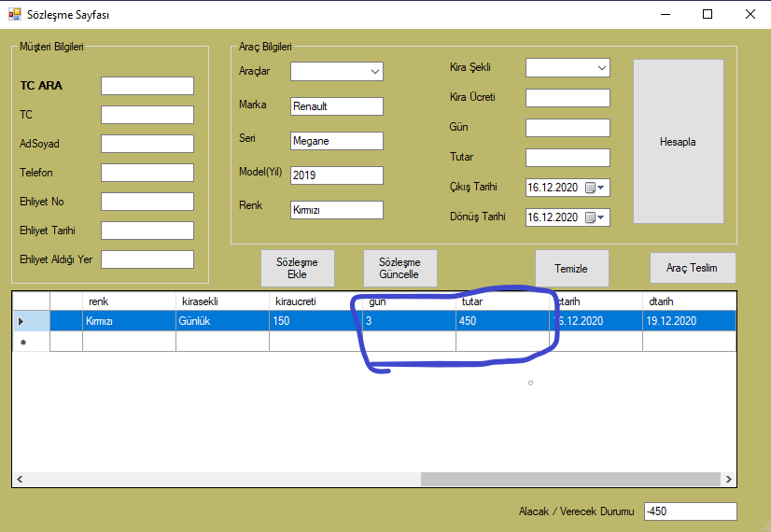
Task: Open calendar icon in Çıkış Tarihi picker
Action: pos(591,188)
